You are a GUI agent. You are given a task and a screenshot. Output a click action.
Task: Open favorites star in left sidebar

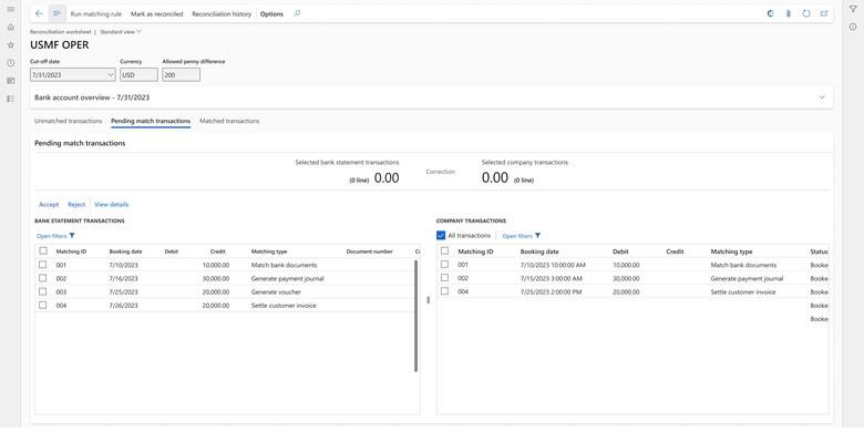[x=10, y=45]
